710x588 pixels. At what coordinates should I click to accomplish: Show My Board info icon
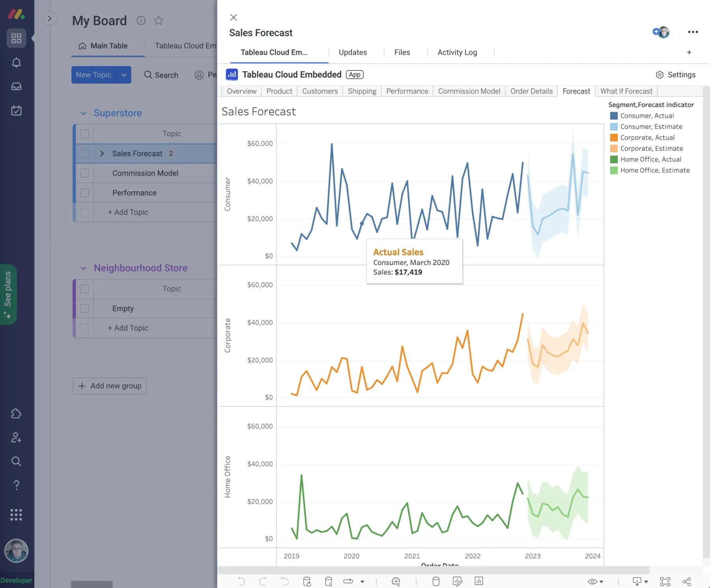pyautogui.click(x=141, y=21)
